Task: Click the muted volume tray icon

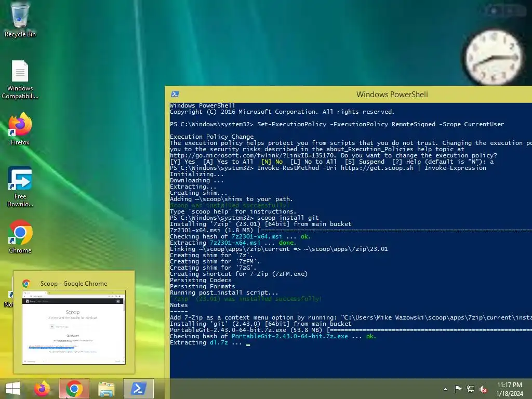Action: (483, 389)
